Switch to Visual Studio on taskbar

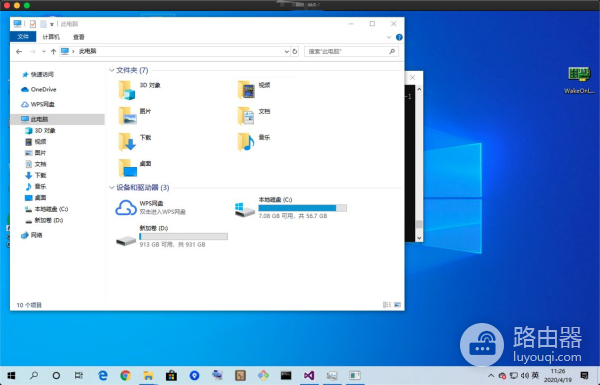point(309,375)
